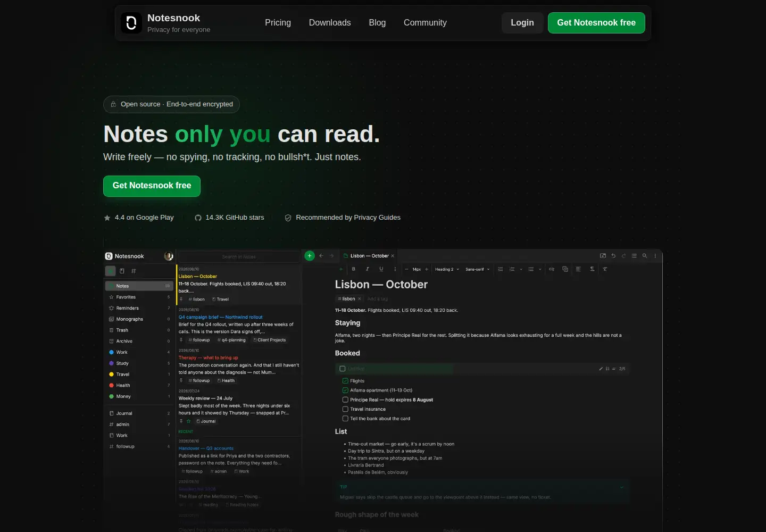The height and width of the screenshot is (532, 766).
Task: Click the user avatar in the app sidebar
Action: (169, 256)
